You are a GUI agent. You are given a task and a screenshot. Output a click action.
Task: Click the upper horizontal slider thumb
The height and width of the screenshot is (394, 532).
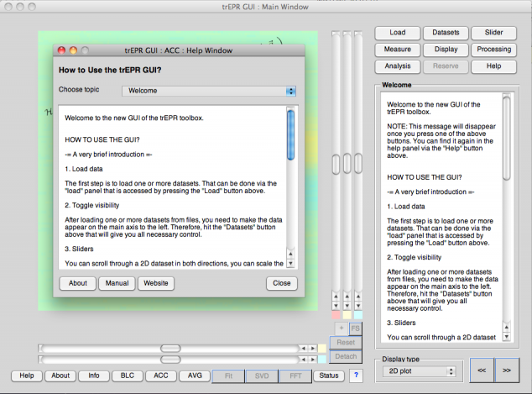click(170, 349)
